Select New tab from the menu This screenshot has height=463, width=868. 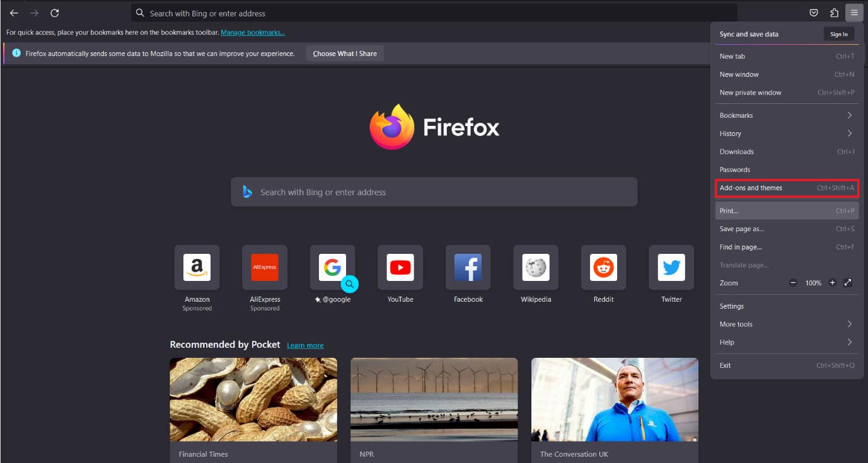787,56
